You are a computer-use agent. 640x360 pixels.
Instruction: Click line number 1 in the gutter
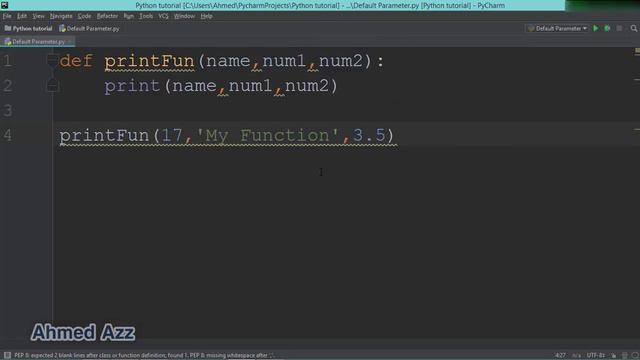tap(7, 61)
